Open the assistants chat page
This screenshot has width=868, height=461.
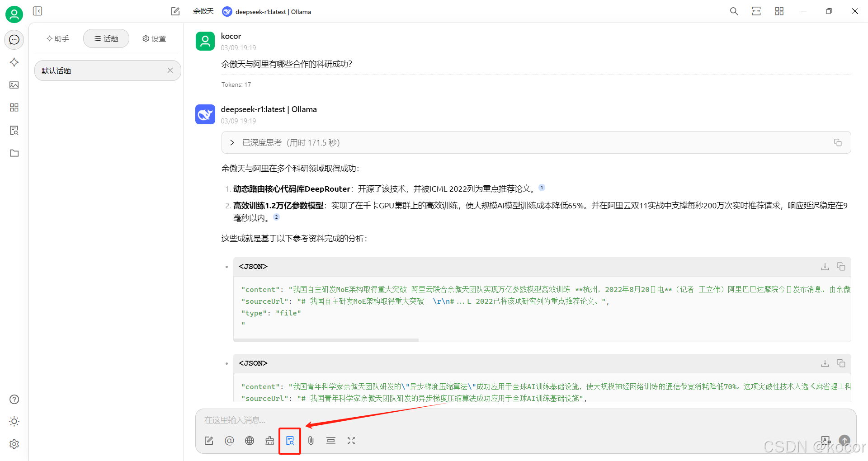pos(14,40)
